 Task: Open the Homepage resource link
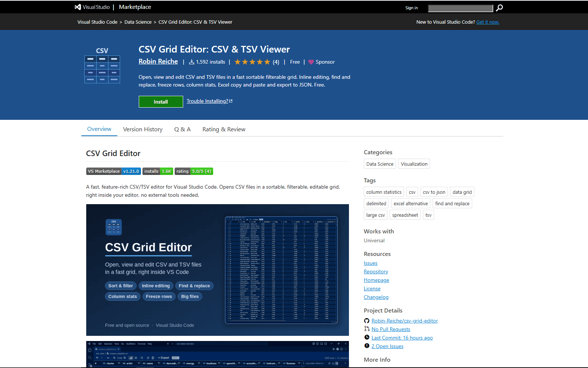coord(376,280)
